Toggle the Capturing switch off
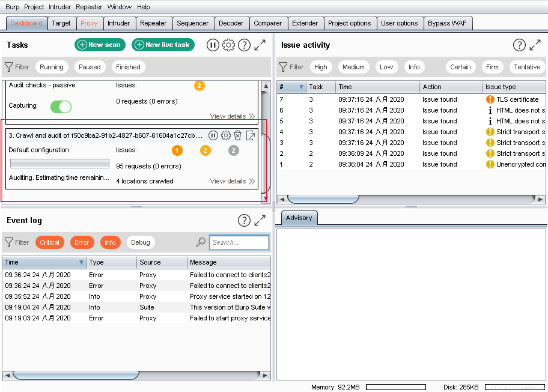The image size is (548, 392). coord(61,107)
